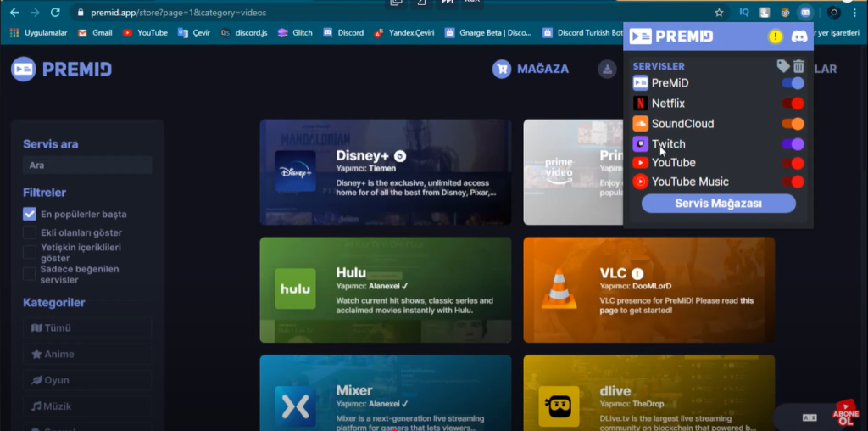The height and width of the screenshot is (431, 868).
Task: Open the Uygulamalar apps shortcut
Action: tap(38, 33)
